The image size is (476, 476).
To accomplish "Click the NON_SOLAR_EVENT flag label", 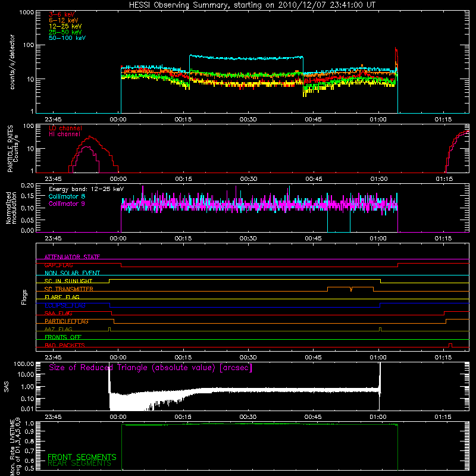I will point(72,273).
